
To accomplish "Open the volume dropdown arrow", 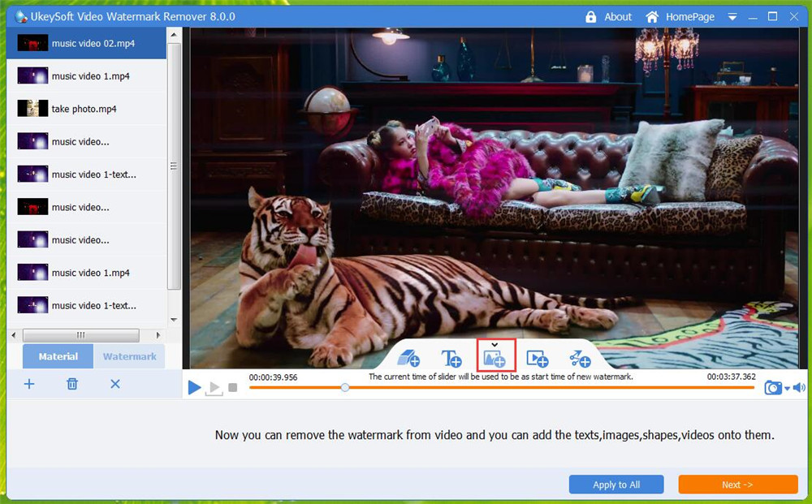I will (788, 388).
